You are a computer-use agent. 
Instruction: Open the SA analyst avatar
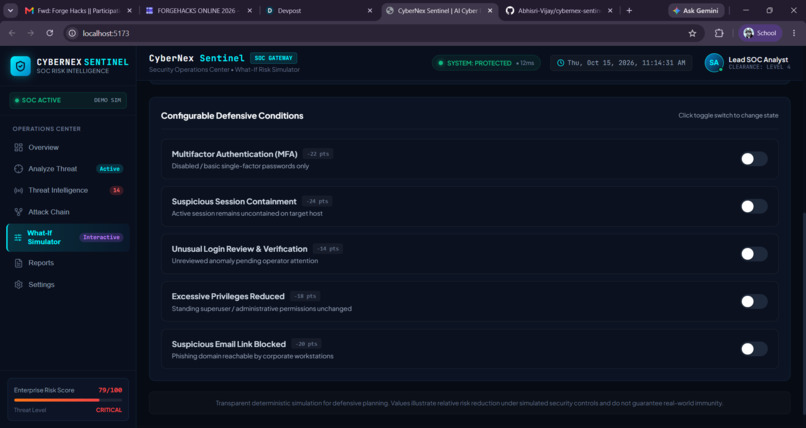click(714, 63)
